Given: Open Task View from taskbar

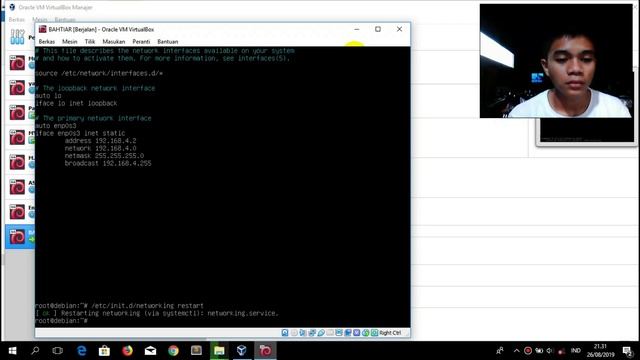Looking at the screenshot, I should tap(58, 351).
